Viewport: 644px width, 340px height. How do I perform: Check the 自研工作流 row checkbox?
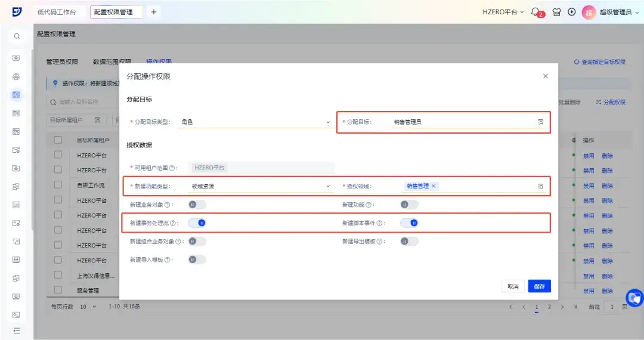(x=58, y=185)
